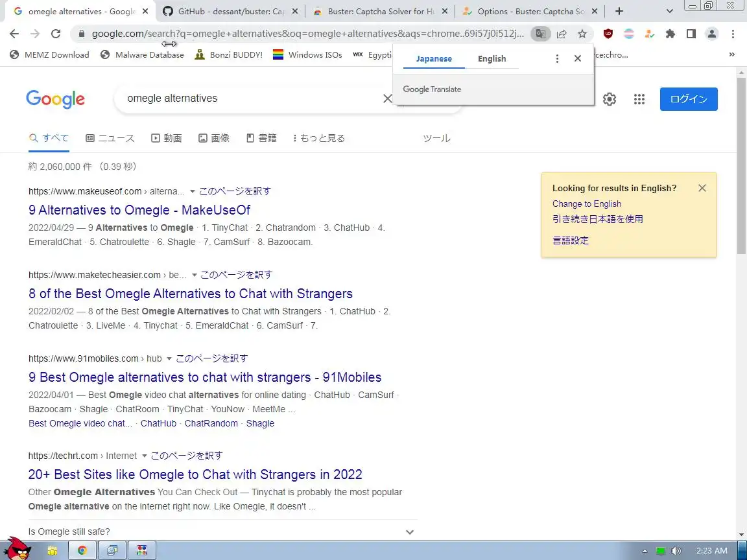
Task: Expand the makeuseof.com result dropdown arrow
Action: [193, 191]
